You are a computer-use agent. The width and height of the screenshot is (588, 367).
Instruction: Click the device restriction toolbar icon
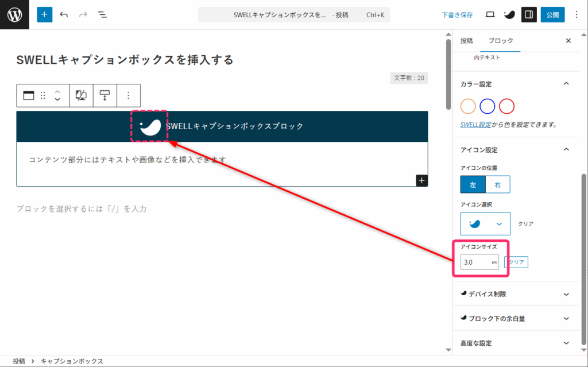tap(82, 95)
